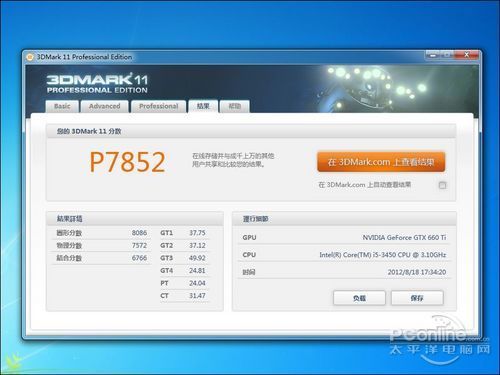
Task: Maximize the 3DMark 11 window
Action: click(447, 55)
